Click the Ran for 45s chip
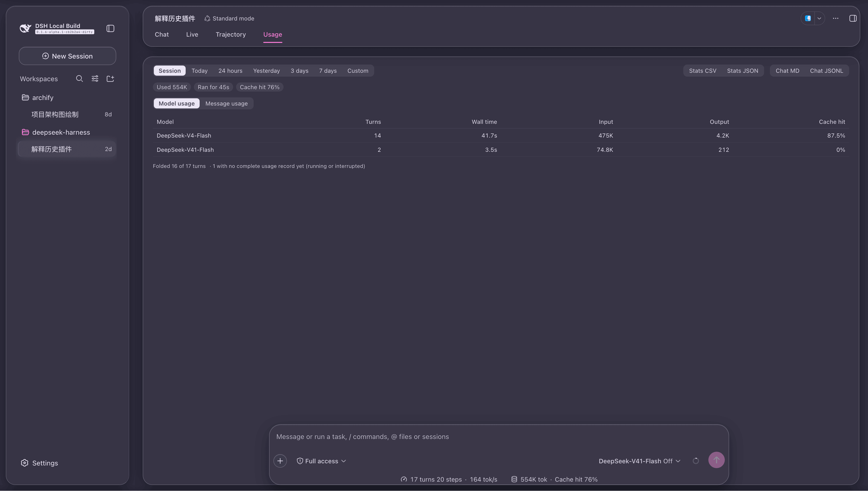 coord(213,87)
